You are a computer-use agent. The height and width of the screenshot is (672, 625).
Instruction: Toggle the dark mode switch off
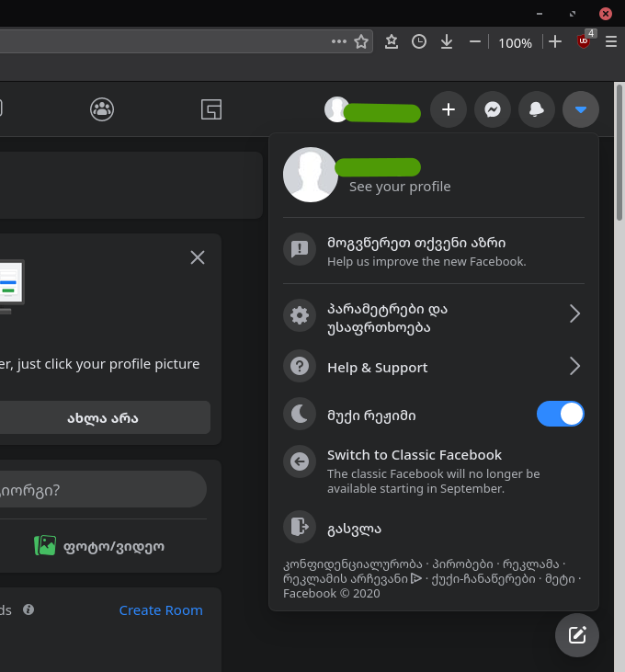(x=561, y=414)
